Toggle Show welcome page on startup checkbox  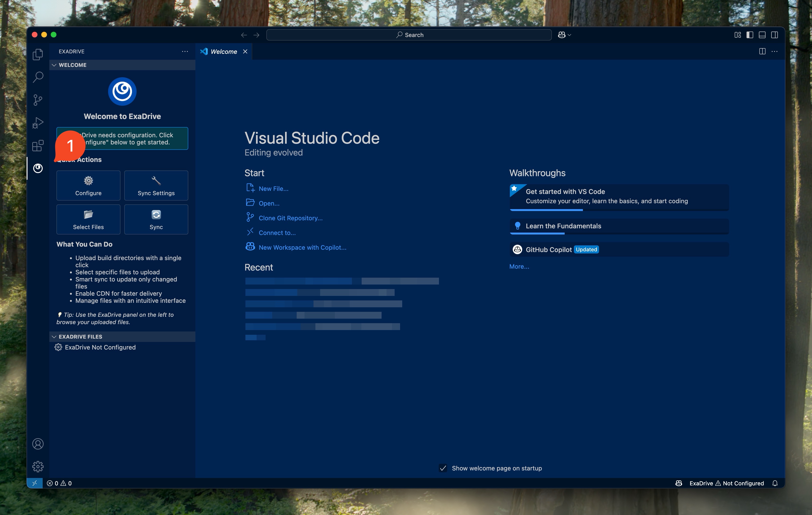443,468
